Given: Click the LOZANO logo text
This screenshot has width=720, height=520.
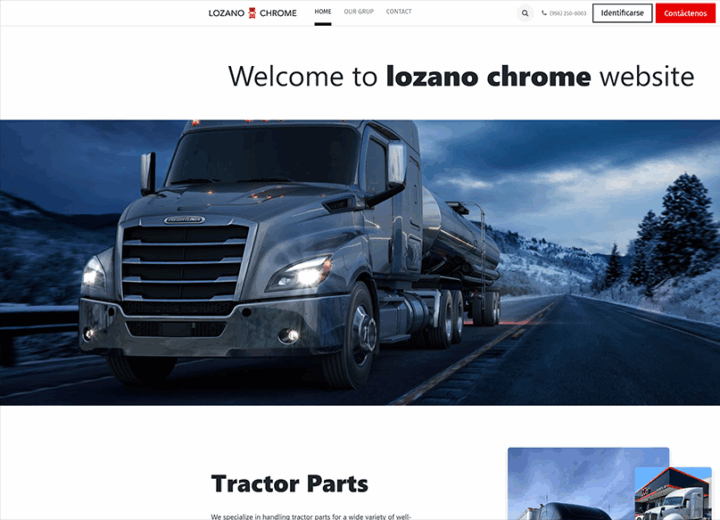Looking at the screenshot, I should tap(226, 13).
